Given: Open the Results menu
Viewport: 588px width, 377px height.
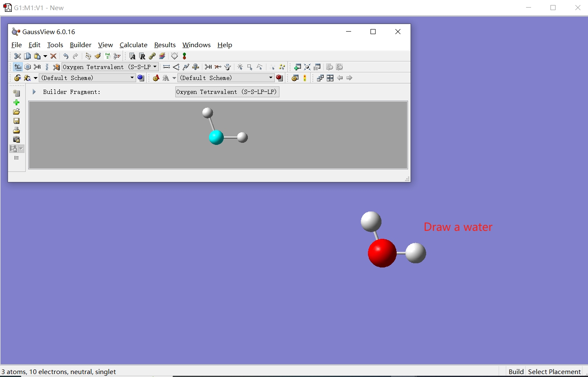Looking at the screenshot, I should click(165, 45).
